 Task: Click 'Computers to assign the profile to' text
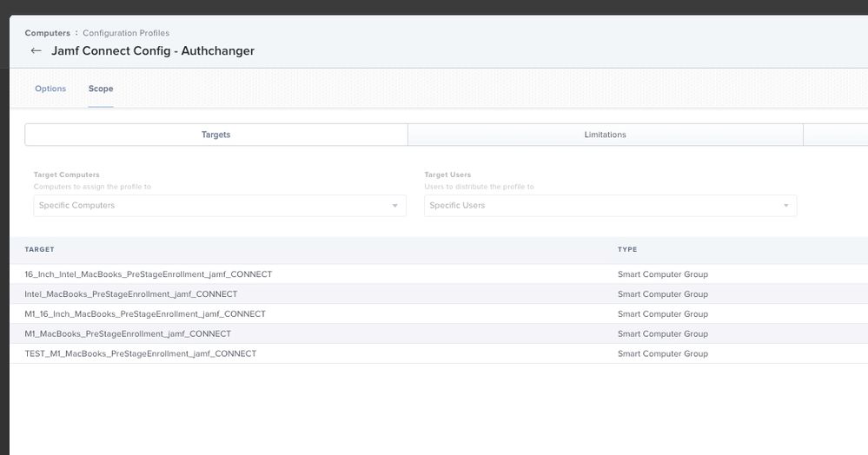coord(92,187)
